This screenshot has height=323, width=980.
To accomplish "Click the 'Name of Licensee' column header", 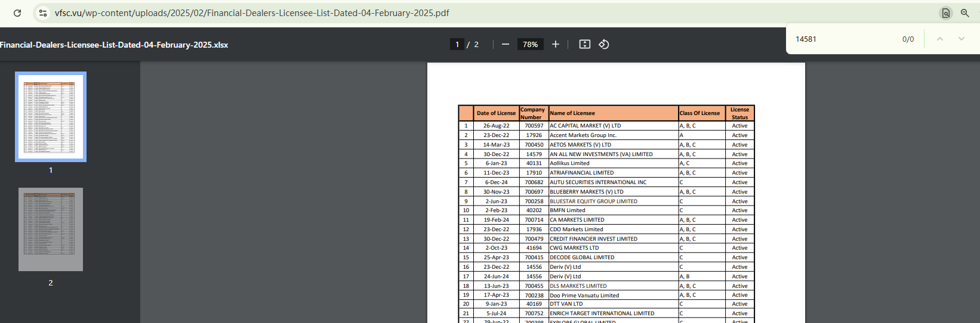I will click(x=572, y=113).
